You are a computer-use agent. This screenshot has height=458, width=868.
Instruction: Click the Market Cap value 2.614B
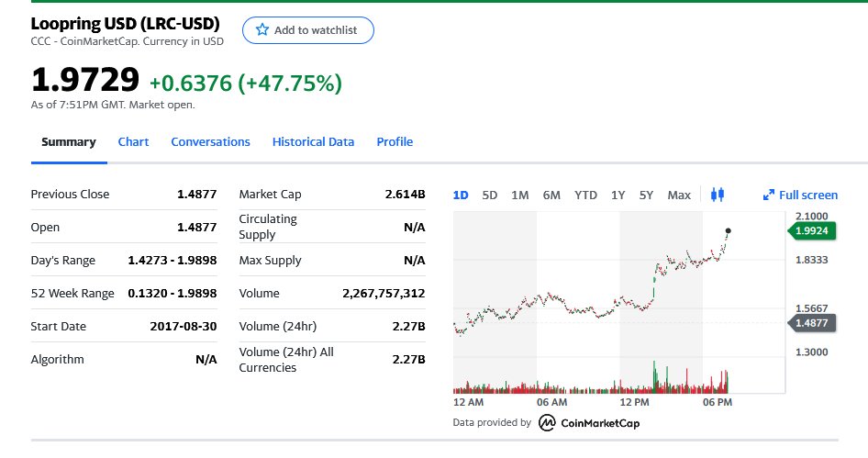coord(406,195)
